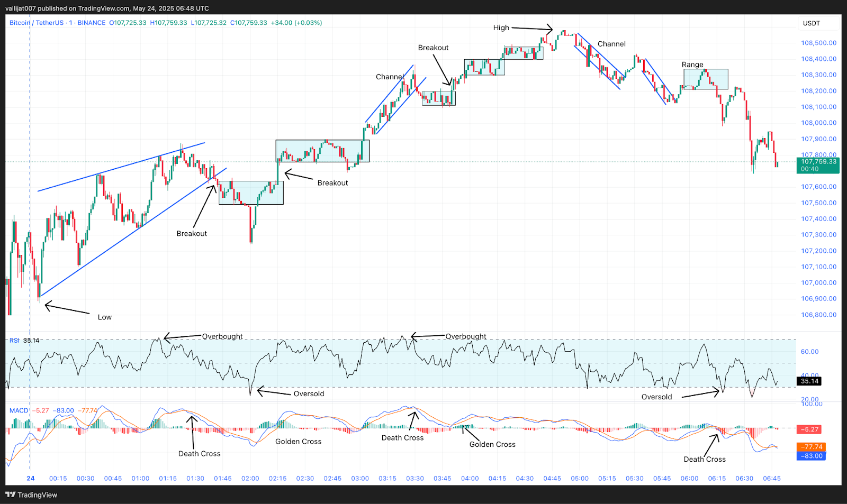847x504 pixels.
Task: Click the 06:15 time axis label
Action: [x=717, y=478]
